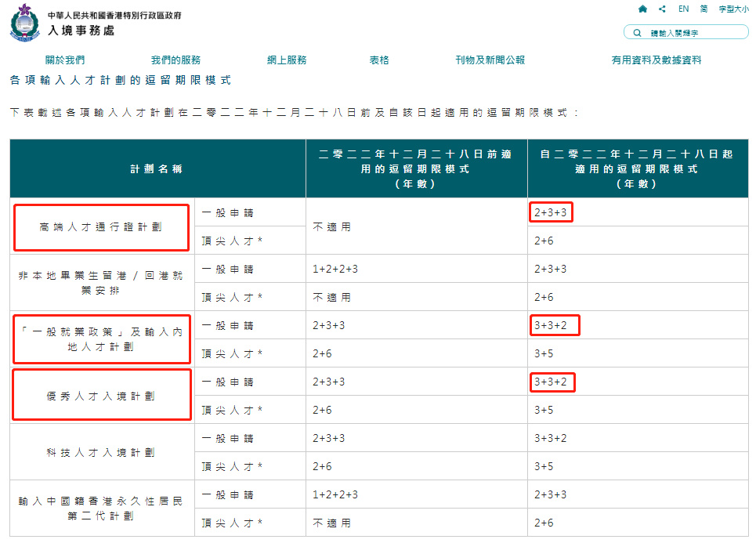Click the 計劃名稱 column header
Screen dimensions: 756x543
click(157, 168)
